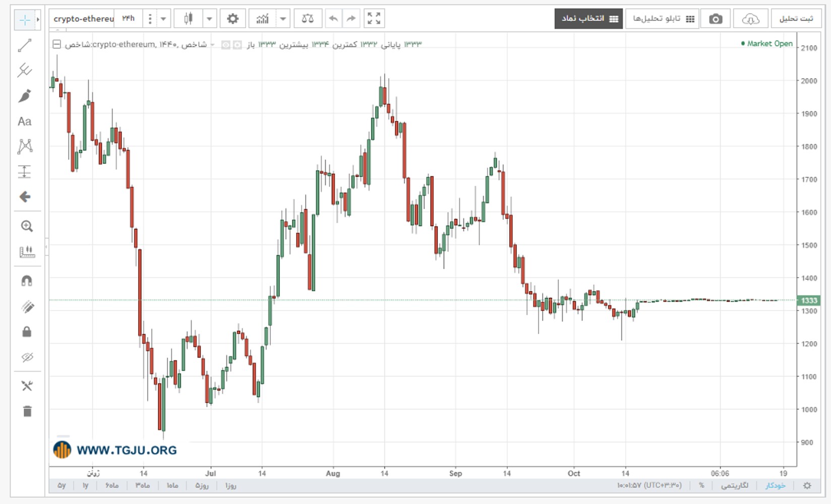831x504 pixels.
Task: Toggle lock all drawing tools
Action: pyautogui.click(x=27, y=331)
